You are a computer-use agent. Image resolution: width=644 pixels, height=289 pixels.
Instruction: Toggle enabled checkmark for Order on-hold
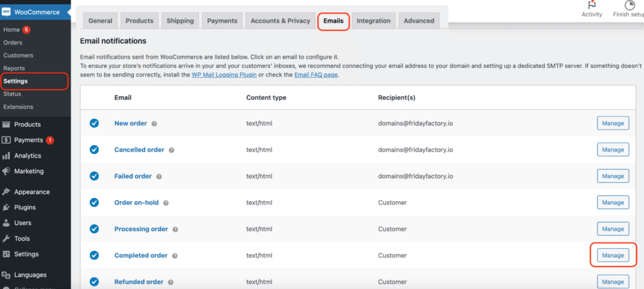[94, 202]
